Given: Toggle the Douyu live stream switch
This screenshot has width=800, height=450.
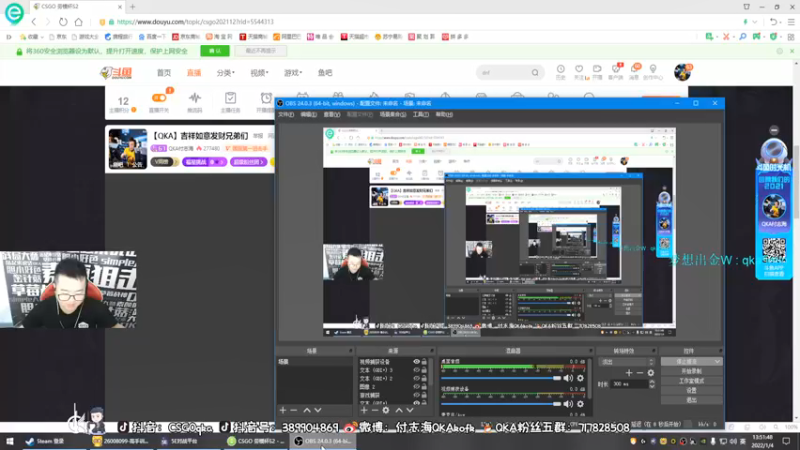Looking at the screenshot, I should (x=159, y=97).
